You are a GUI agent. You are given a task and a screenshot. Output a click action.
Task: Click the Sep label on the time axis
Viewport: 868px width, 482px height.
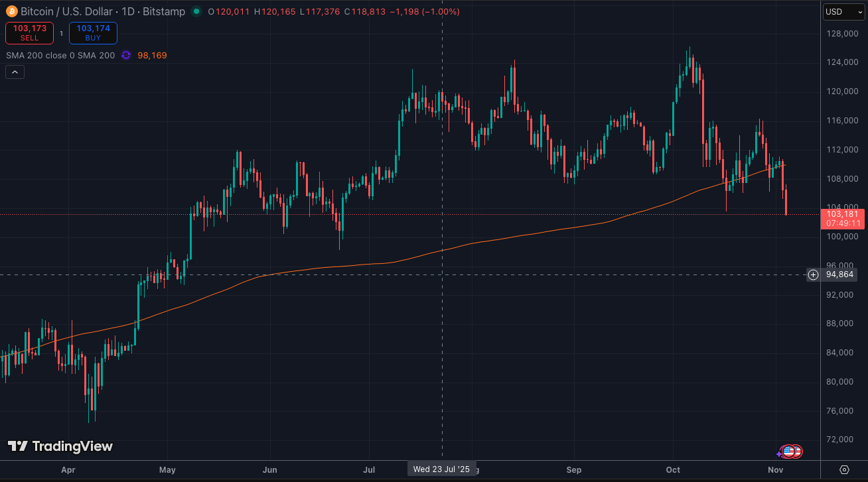pos(574,470)
